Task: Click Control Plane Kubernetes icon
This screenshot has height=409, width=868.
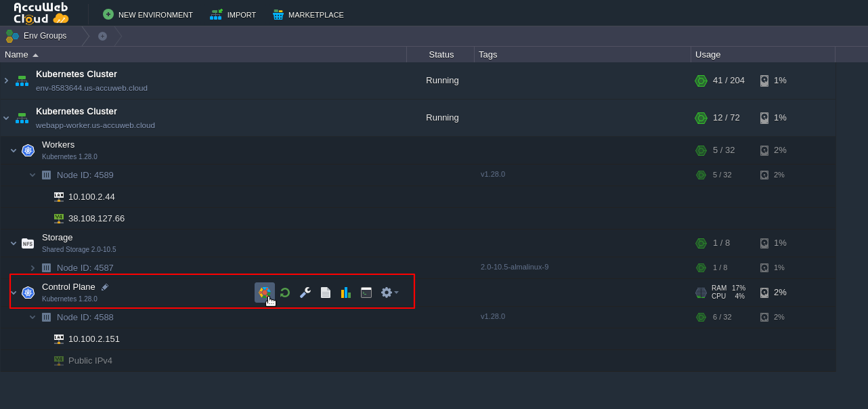Action: point(28,293)
